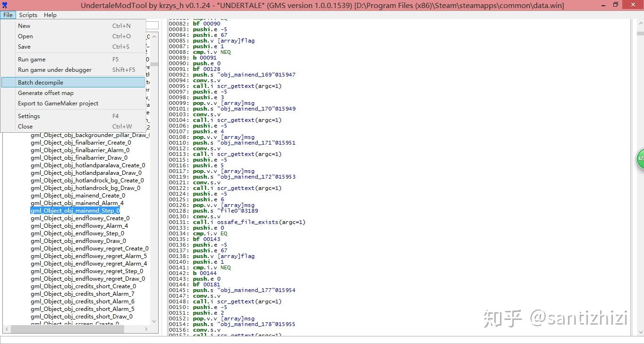Click right arrow of code list horizontal scrollbar

146,329
